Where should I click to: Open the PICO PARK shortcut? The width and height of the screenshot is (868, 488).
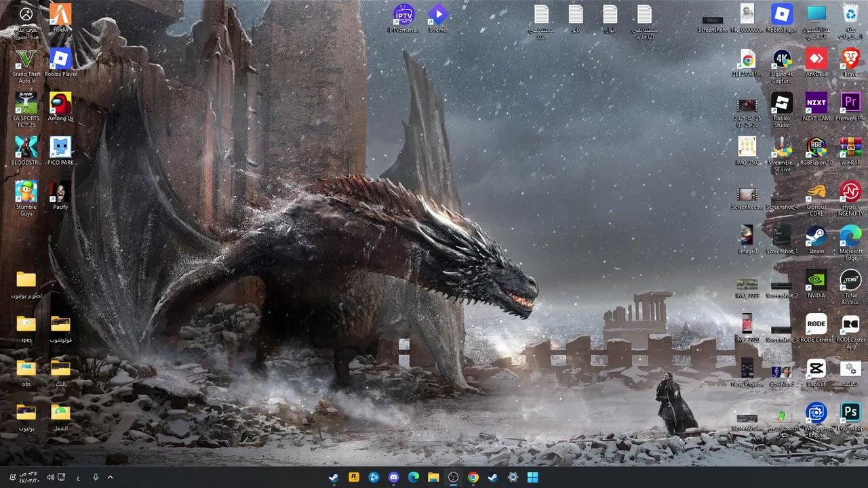coord(60,151)
